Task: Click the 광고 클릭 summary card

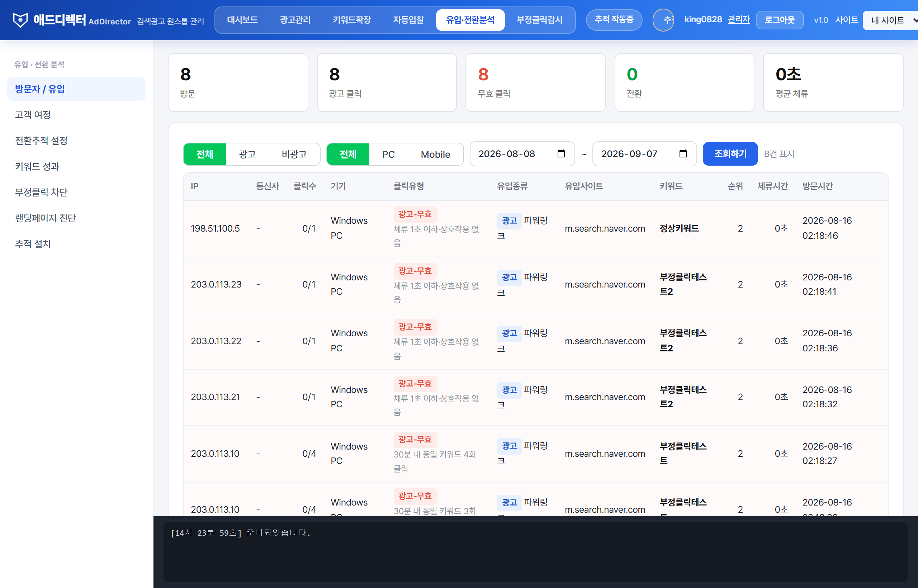Action: 387,82
